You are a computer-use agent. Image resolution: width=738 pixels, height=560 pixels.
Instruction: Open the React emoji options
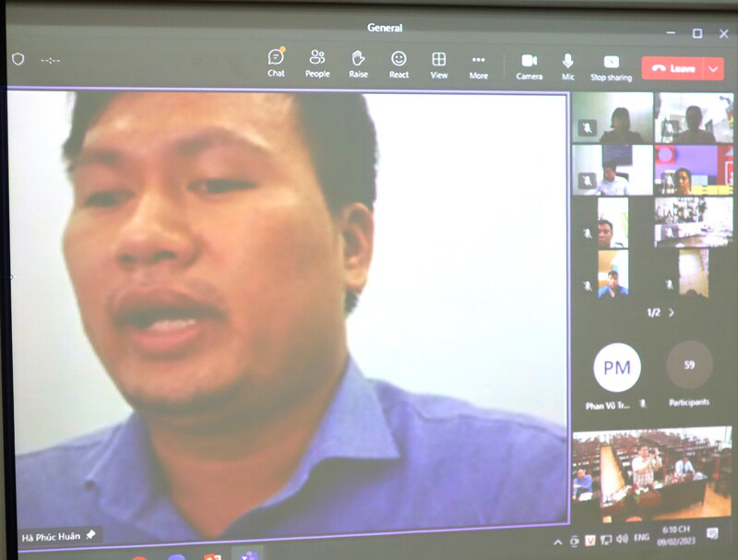tap(399, 63)
